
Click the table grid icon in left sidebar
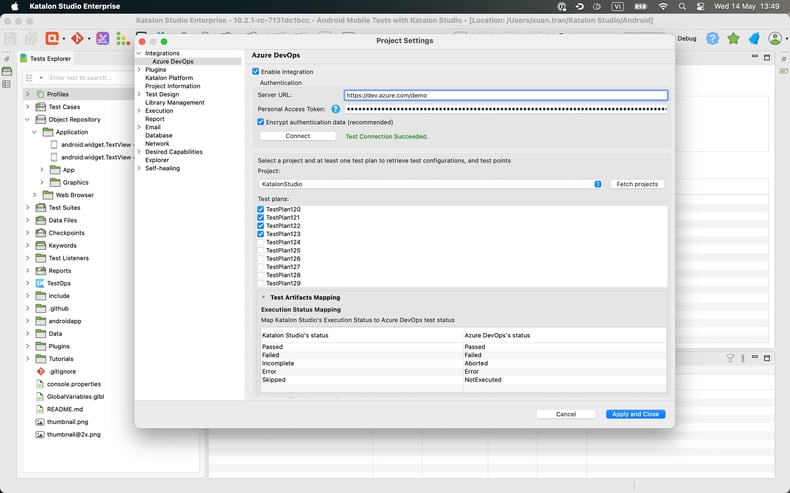[x=7, y=84]
